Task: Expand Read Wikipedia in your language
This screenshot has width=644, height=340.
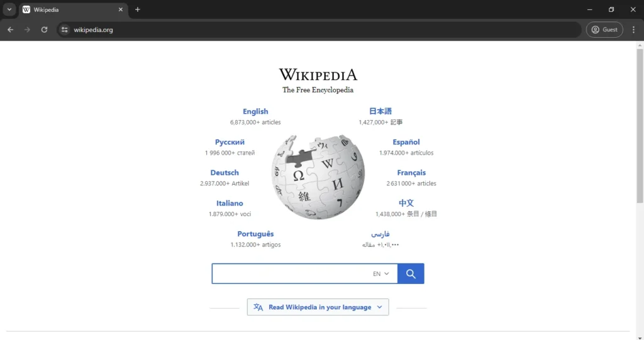Action: [x=318, y=307]
